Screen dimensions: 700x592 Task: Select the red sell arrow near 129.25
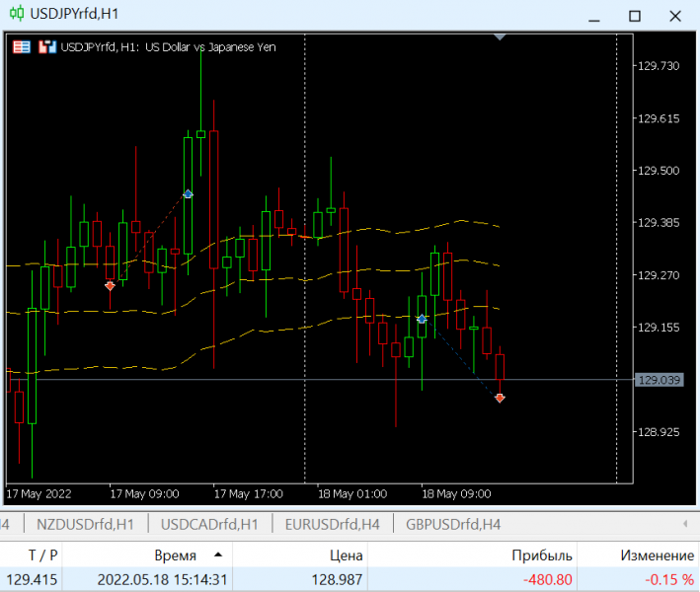click(110, 286)
